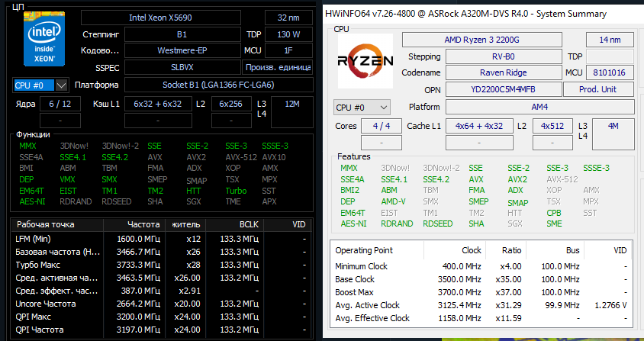644x341 pixels.
Task: Click the HWiNFO64 System Summary title bar
Action: tap(483, 14)
